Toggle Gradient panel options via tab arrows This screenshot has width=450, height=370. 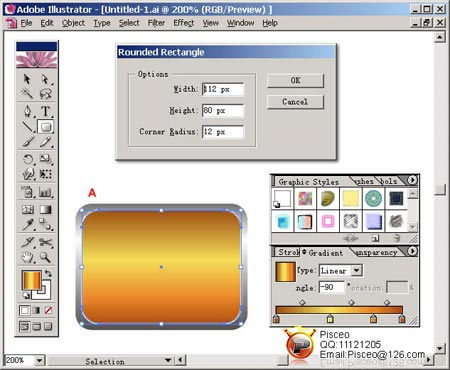tap(304, 252)
